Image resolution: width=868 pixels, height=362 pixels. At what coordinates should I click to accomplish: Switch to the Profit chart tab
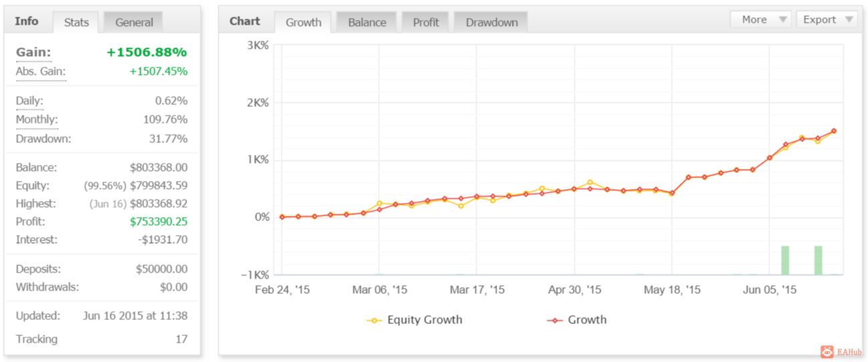[x=426, y=22]
